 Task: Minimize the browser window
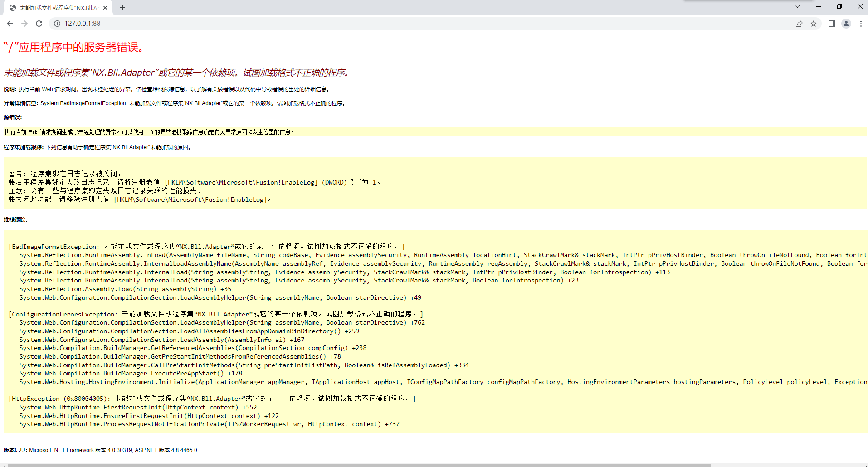tap(819, 7)
